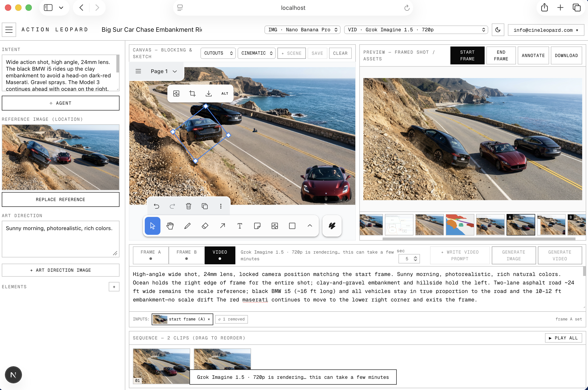Expand the Page 1 selector
588x390 pixels.
pyautogui.click(x=164, y=71)
